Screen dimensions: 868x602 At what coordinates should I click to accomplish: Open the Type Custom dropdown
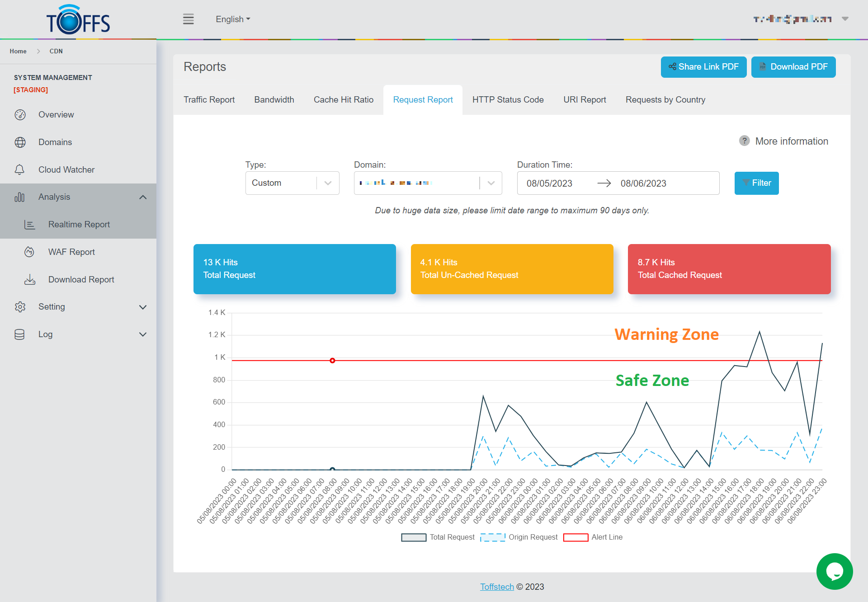[x=292, y=183]
